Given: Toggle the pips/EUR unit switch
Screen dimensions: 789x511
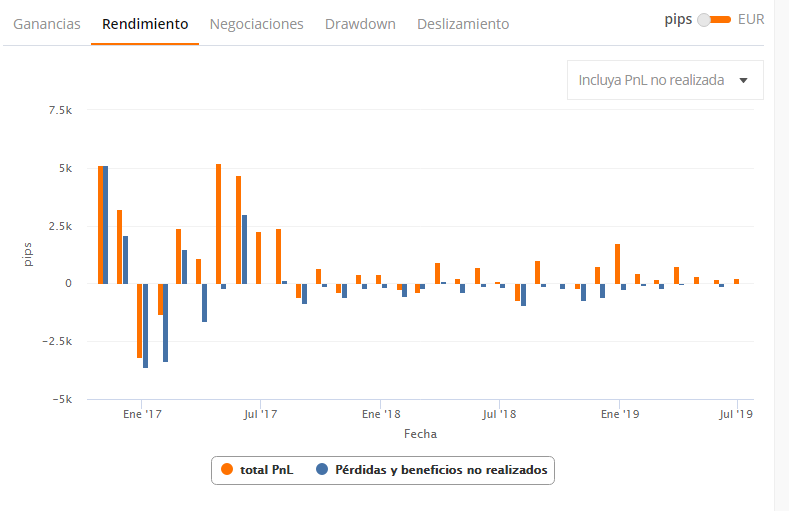Looking at the screenshot, I should (x=715, y=20).
